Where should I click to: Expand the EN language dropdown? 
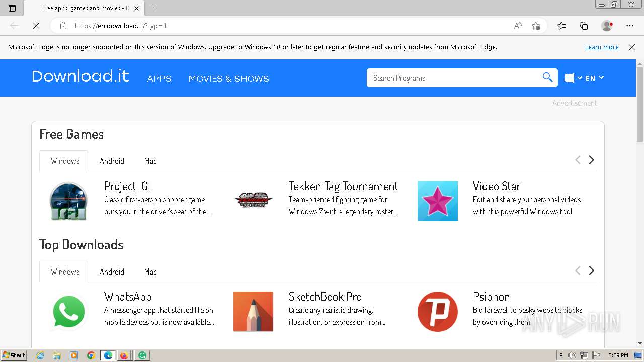[595, 78]
